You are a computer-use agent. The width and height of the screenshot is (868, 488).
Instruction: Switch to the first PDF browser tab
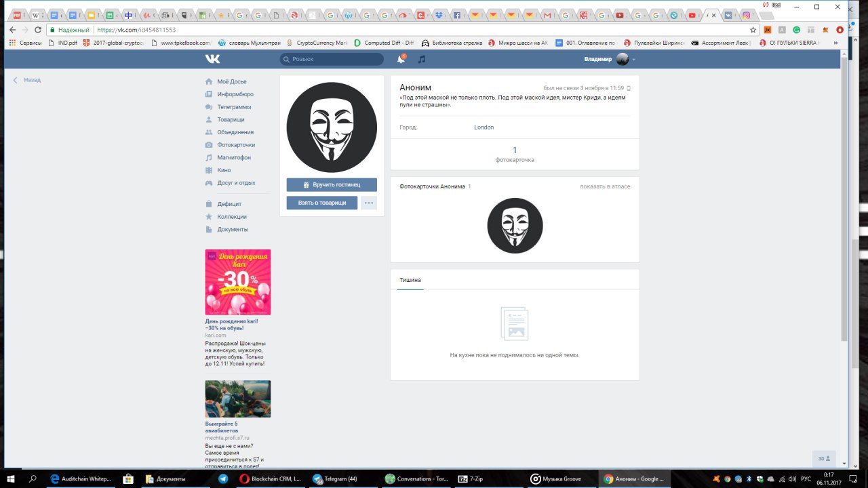click(18, 15)
